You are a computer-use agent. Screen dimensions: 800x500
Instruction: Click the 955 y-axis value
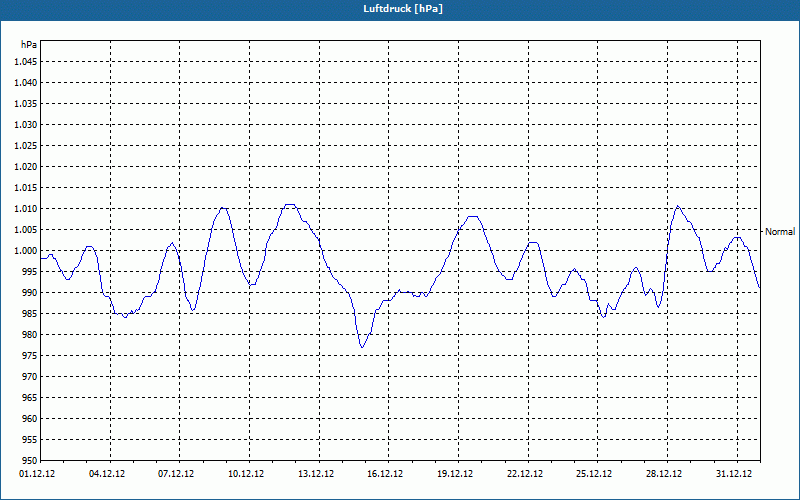coord(30,440)
